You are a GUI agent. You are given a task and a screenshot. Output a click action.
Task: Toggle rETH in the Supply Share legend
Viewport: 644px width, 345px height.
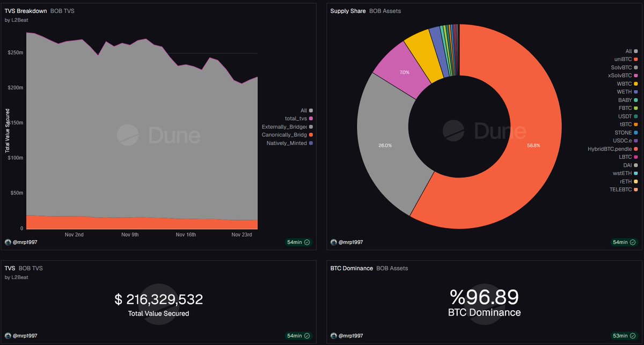[628, 182]
